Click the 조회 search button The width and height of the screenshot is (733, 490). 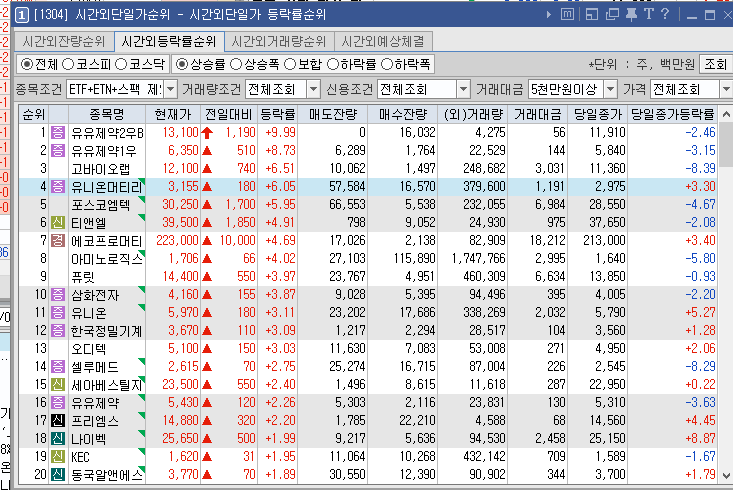tap(716, 64)
